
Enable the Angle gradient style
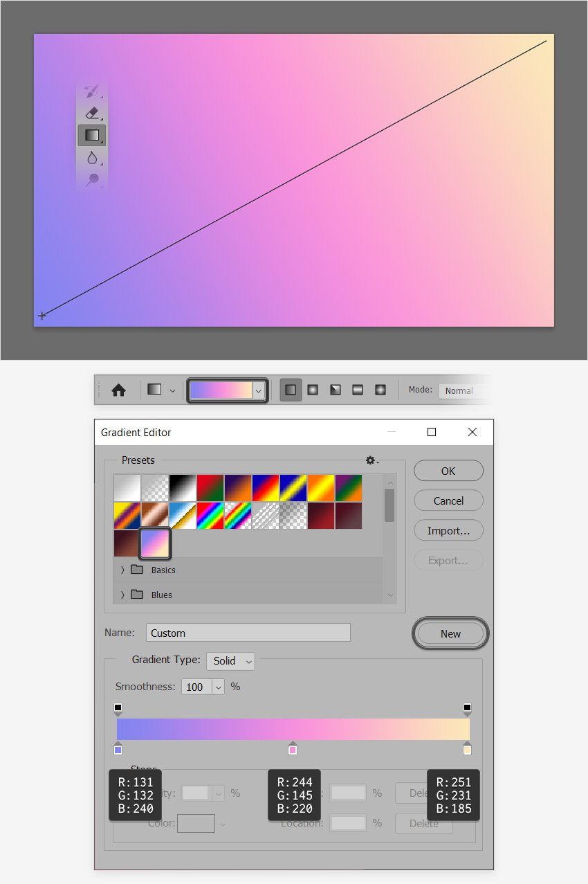point(335,390)
